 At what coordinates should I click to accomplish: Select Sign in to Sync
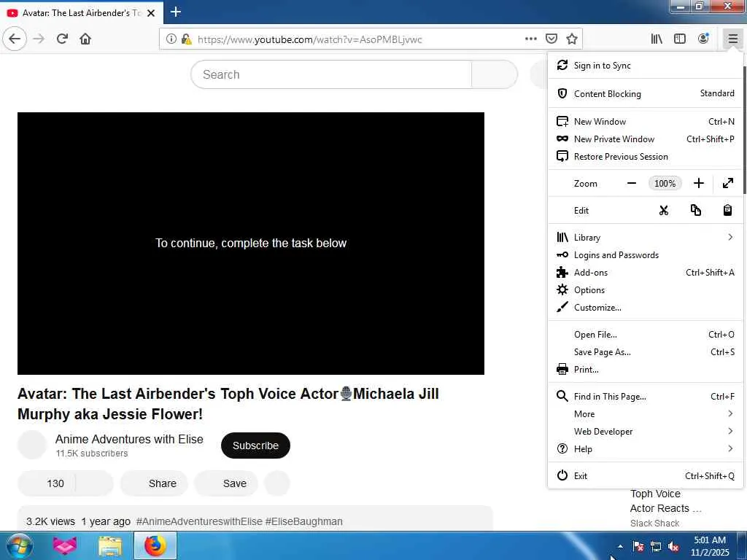646,65
